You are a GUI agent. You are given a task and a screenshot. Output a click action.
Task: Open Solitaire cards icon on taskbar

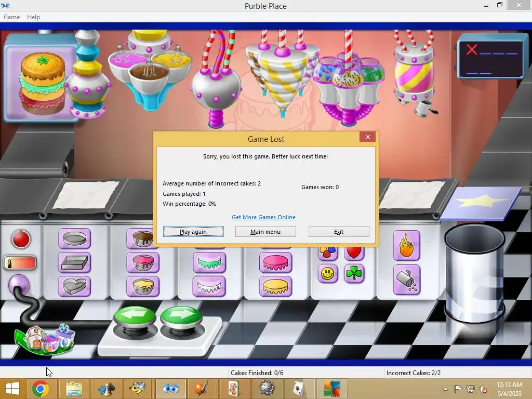[299, 389]
